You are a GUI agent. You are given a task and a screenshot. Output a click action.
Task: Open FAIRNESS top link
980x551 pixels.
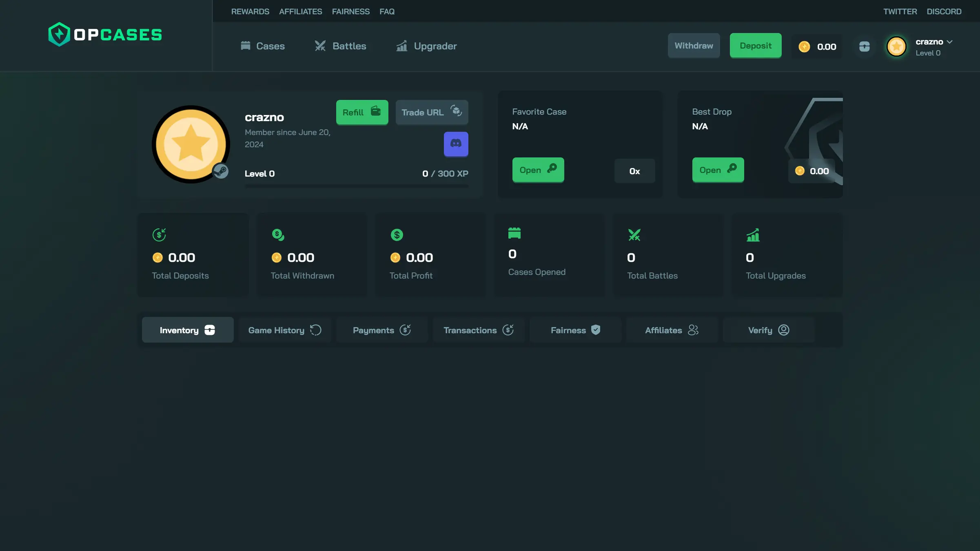click(350, 11)
